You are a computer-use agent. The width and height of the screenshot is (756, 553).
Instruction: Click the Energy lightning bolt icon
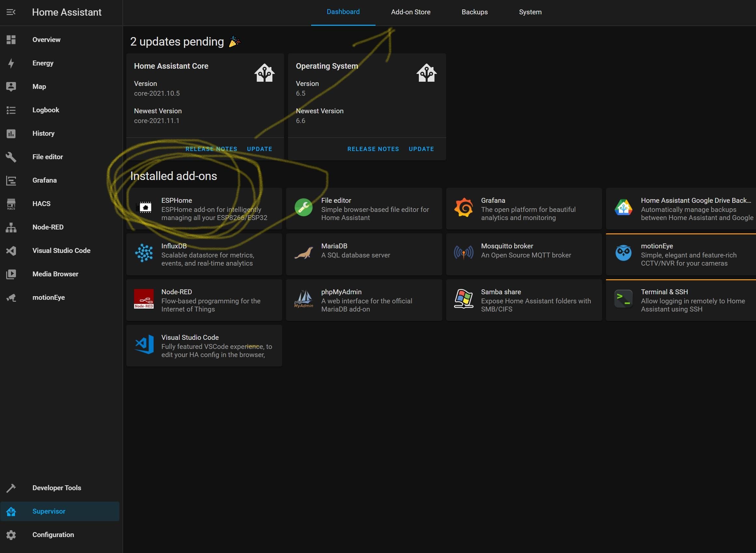click(x=11, y=63)
